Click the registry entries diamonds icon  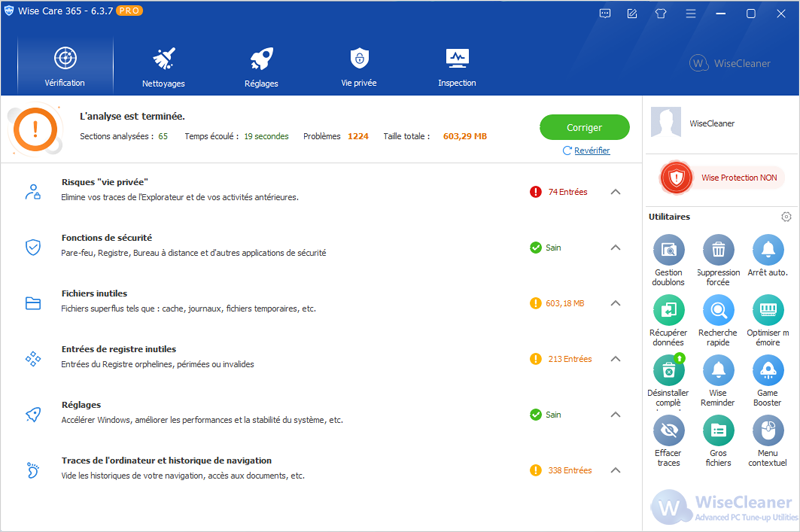click(33, 359)
